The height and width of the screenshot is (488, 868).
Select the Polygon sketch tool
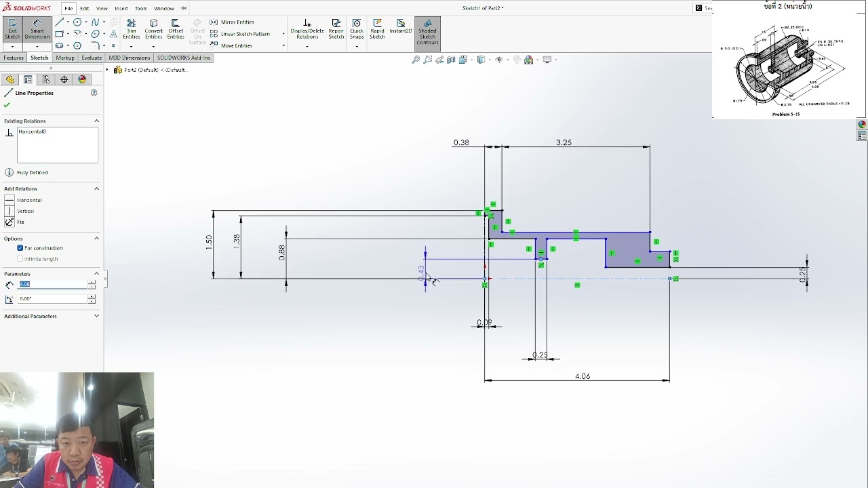point(77,45)
